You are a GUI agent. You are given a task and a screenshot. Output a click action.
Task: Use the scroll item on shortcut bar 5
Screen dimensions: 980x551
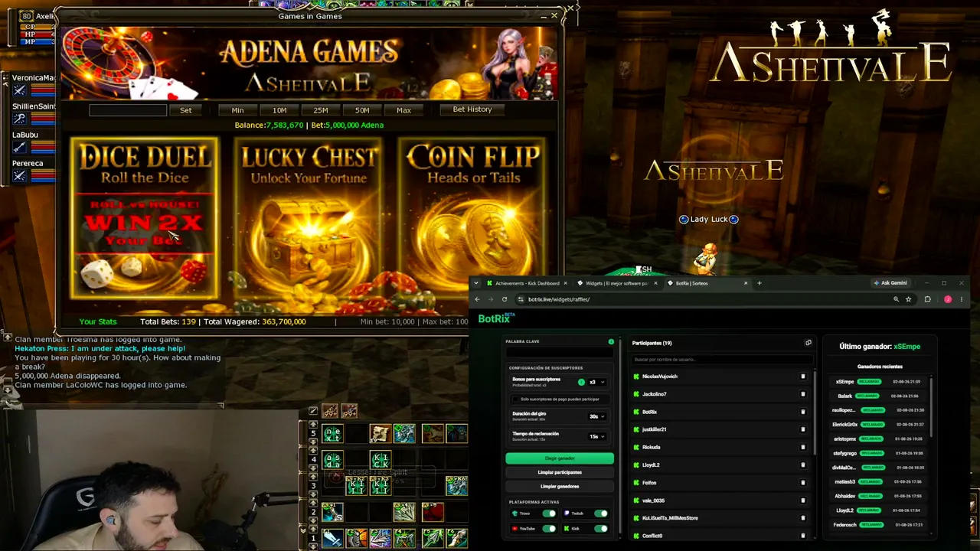(380, 434)
